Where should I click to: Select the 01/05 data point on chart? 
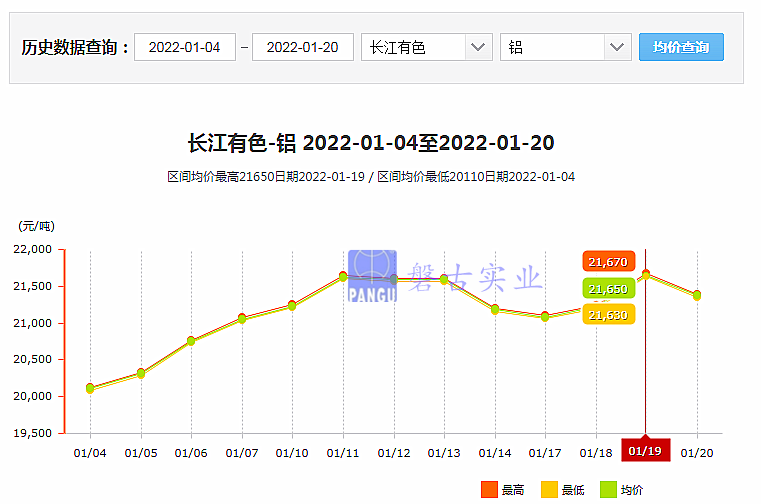coord(141,373)
